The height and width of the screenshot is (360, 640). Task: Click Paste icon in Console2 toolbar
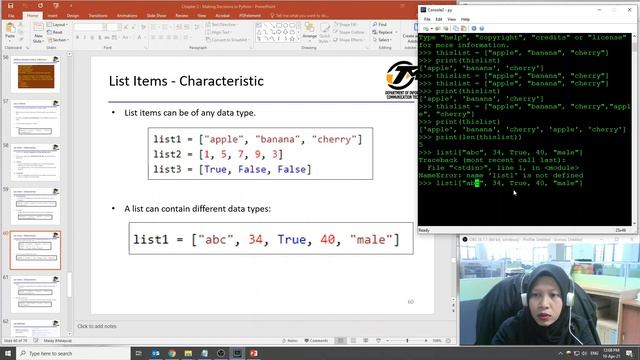point(463,29)
